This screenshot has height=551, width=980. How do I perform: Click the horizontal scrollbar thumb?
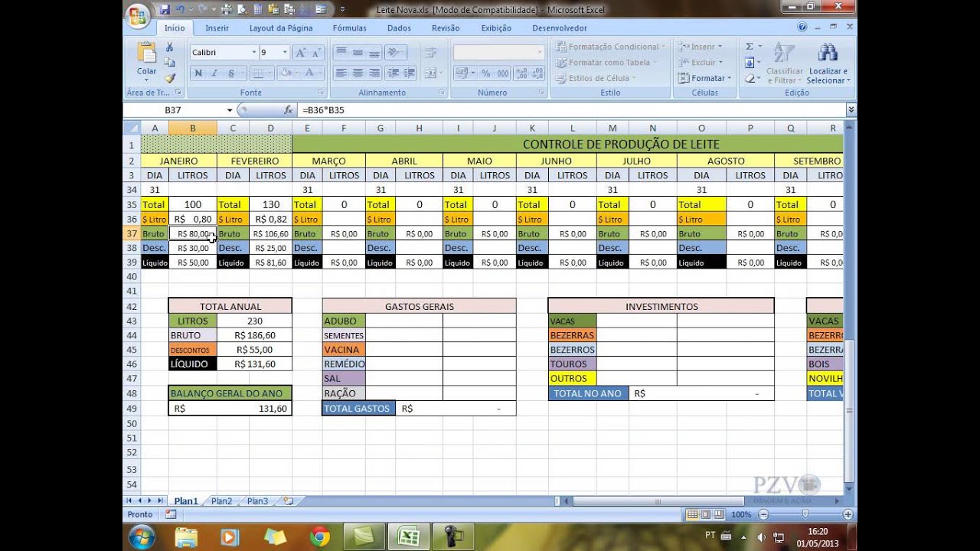pos(658,501)
